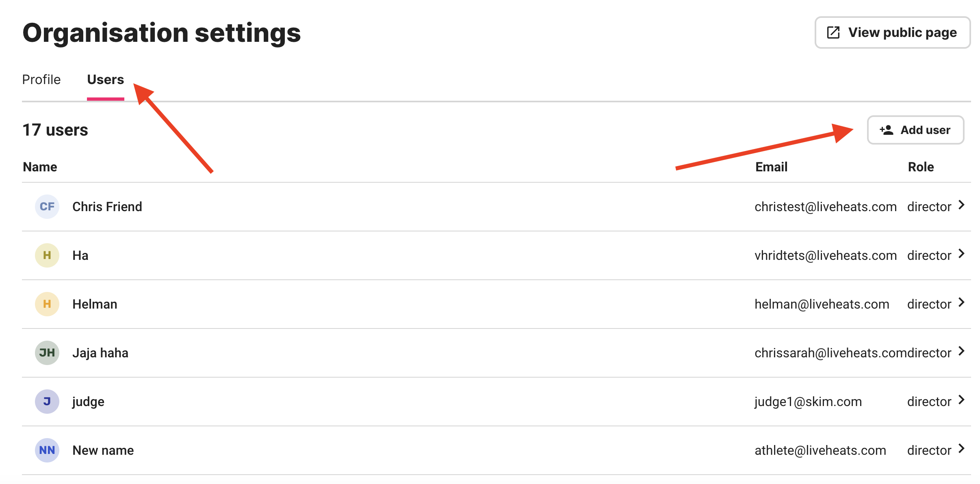This screenshot has width=980, height=484.
Task: Click the NN avatar for New name
Action: [47, 450]
